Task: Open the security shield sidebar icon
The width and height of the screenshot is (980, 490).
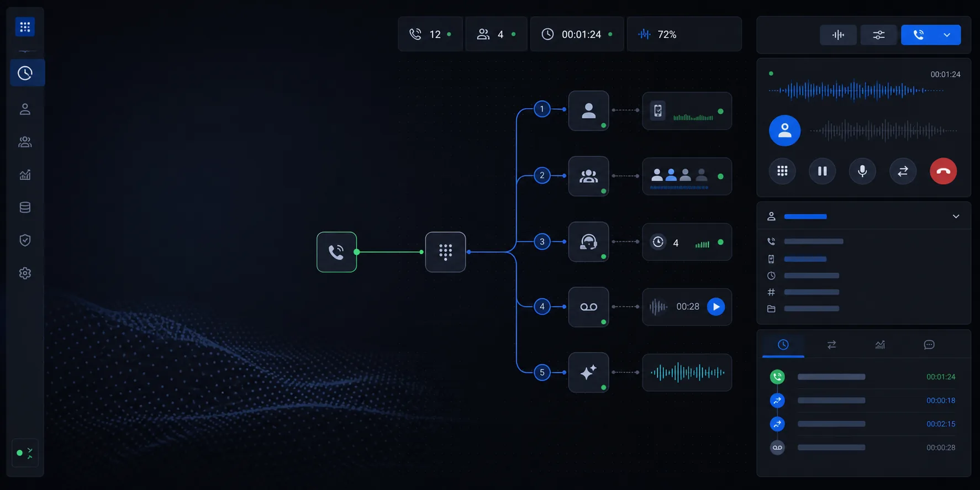Action: [x=25, y=240]
